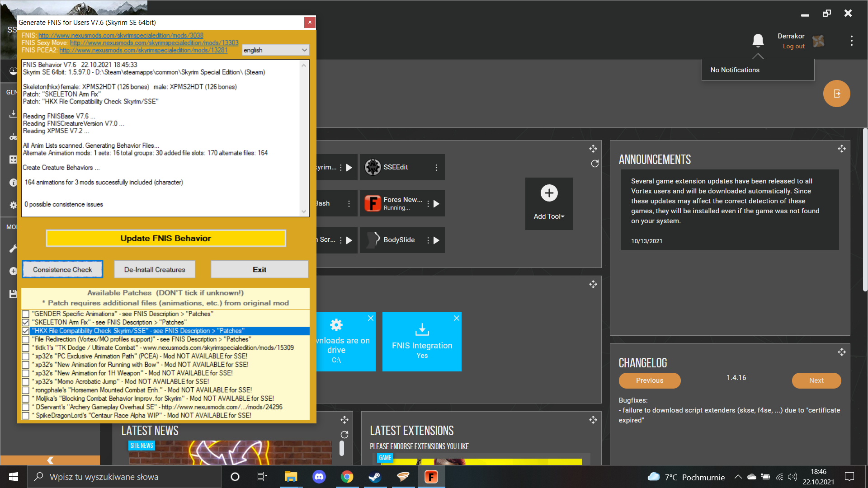This screenshot has height=488, width=868.
Task: Open the Windows action center icon
Action: coord(849,477)
